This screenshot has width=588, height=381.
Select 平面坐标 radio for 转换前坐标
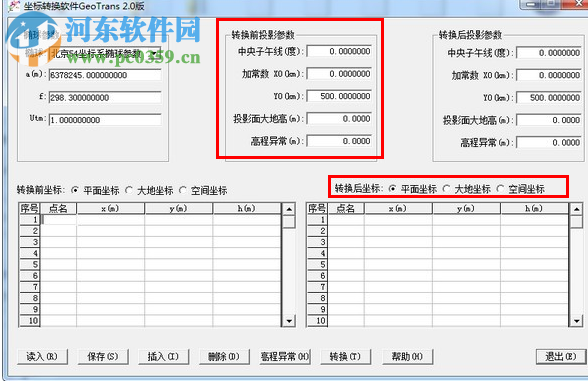point(75,190)
